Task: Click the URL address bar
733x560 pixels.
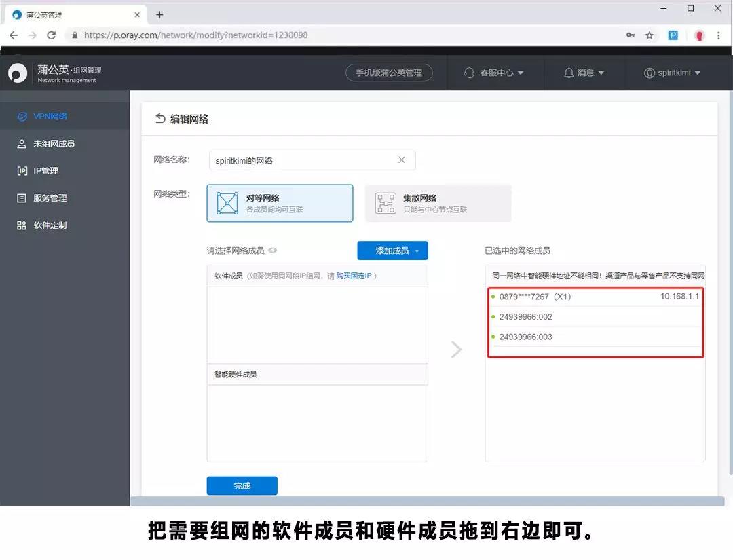Action: click(346, 35)
